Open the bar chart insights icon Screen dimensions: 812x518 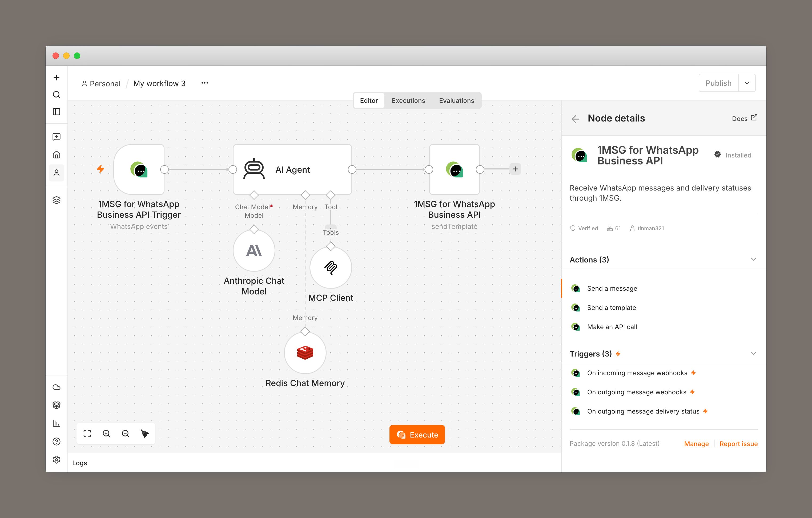point(56,423)
